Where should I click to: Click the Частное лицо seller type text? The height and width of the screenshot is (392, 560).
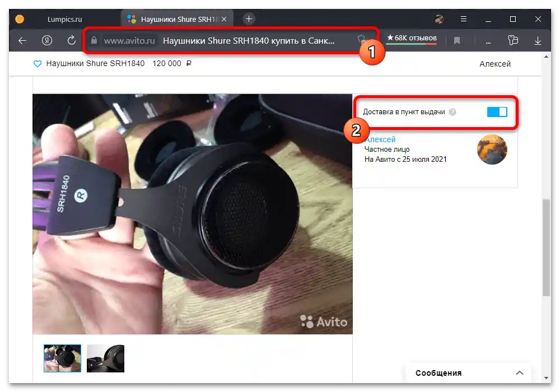[387, 149]
